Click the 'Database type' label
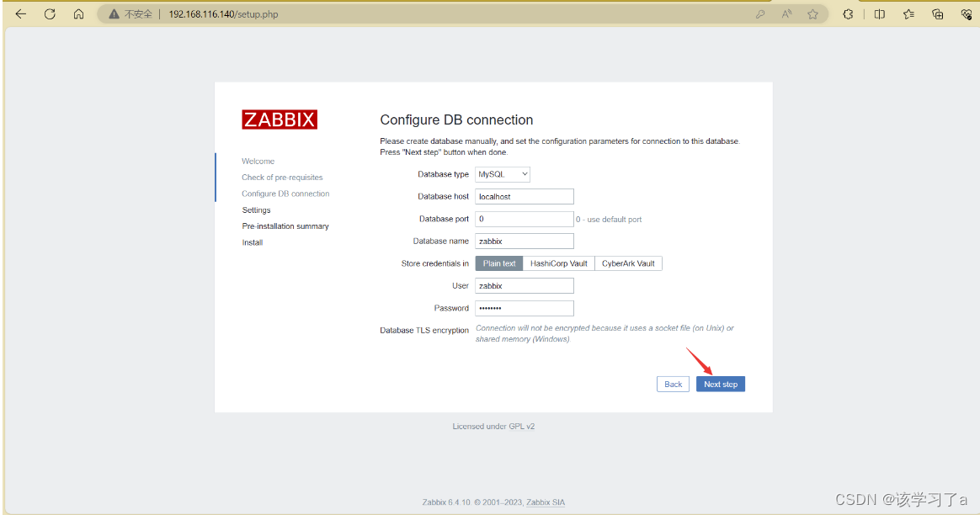Viewport: 980px width, 515px height. [x=443, y=174]
